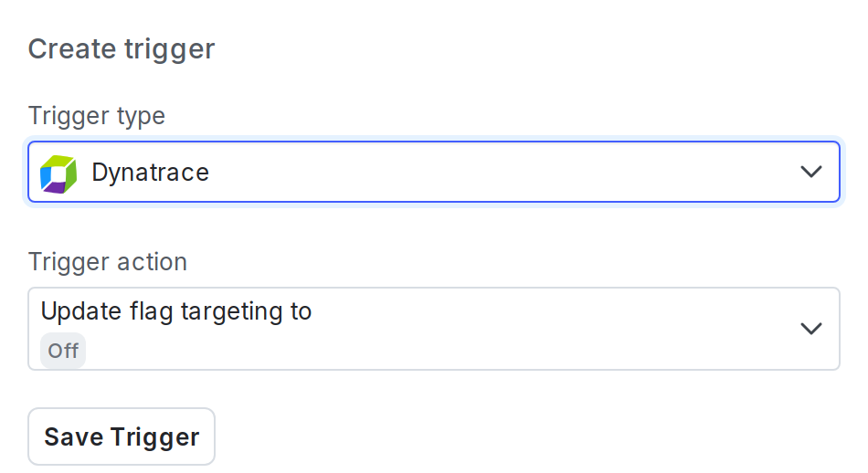Click the "Update flag targeting to" text

pos(176,311)
